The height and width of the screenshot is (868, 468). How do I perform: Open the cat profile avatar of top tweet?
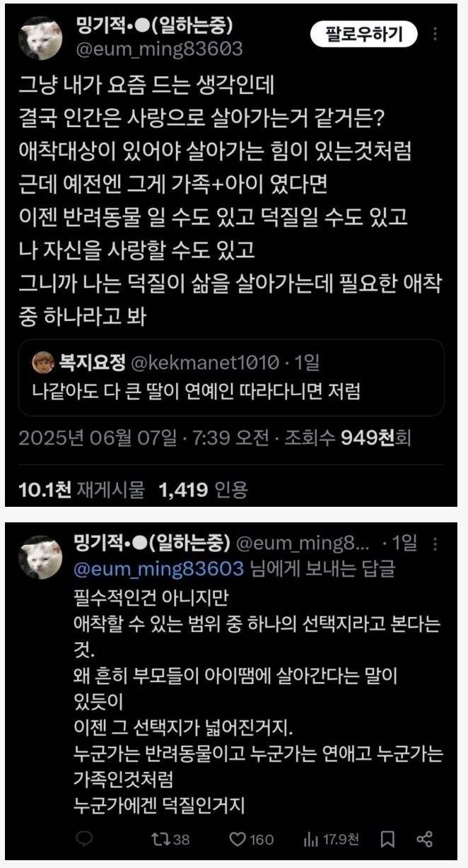click(x=44, y=38)
